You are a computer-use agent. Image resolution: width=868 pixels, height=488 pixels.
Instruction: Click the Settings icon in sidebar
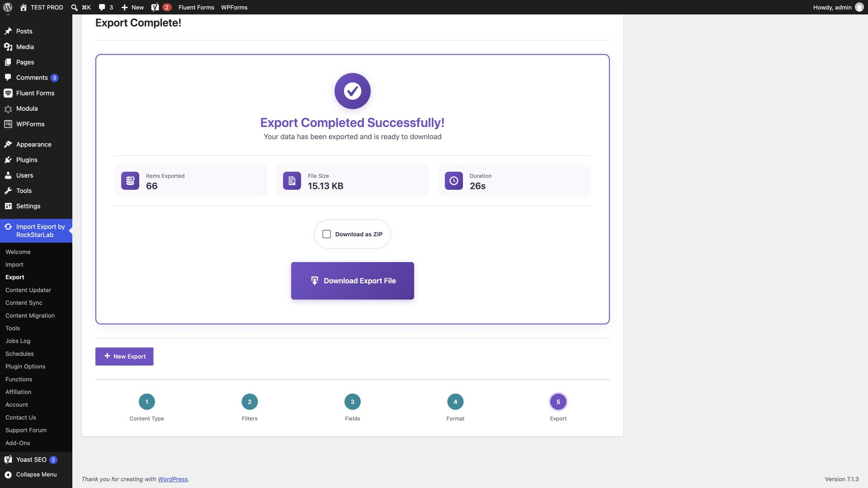click(x=8, y=206)
